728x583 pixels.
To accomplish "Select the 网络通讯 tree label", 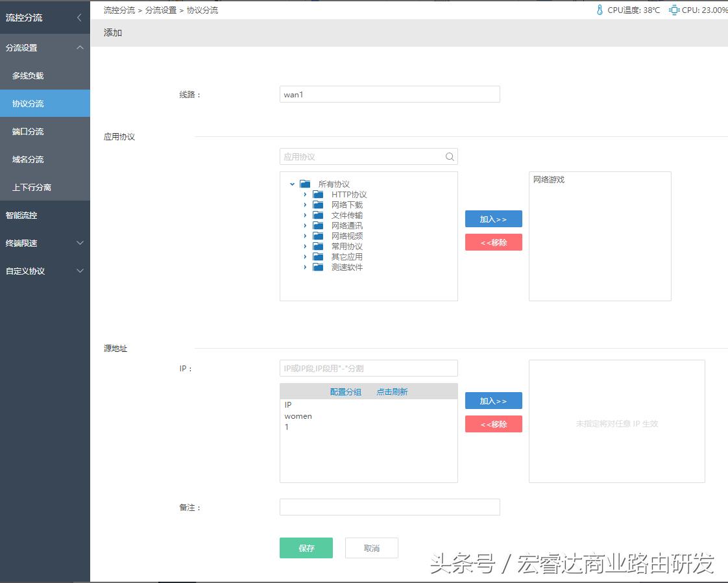I will pyautogui.click(x=347, y=225).
